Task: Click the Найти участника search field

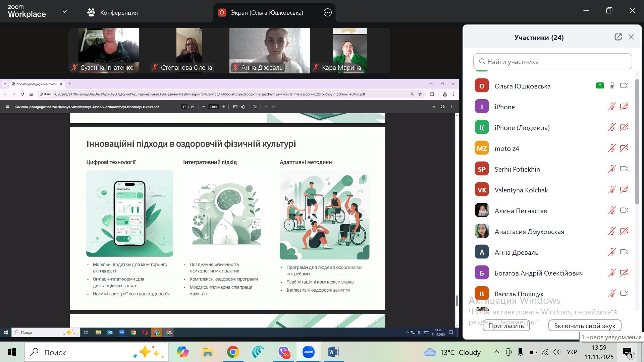Action: (x=553, y=62)
